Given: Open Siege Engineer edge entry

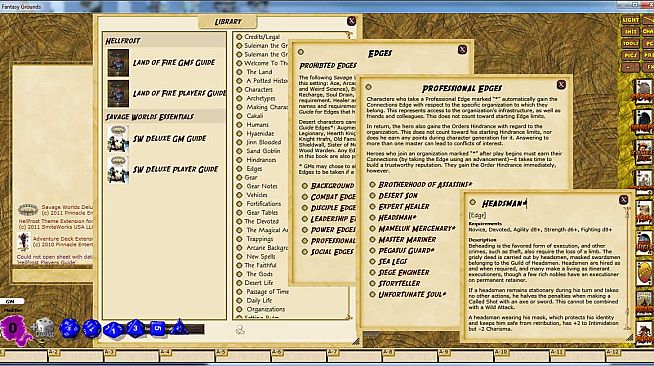Looking at the screenshot, I should tap(403, 272).
